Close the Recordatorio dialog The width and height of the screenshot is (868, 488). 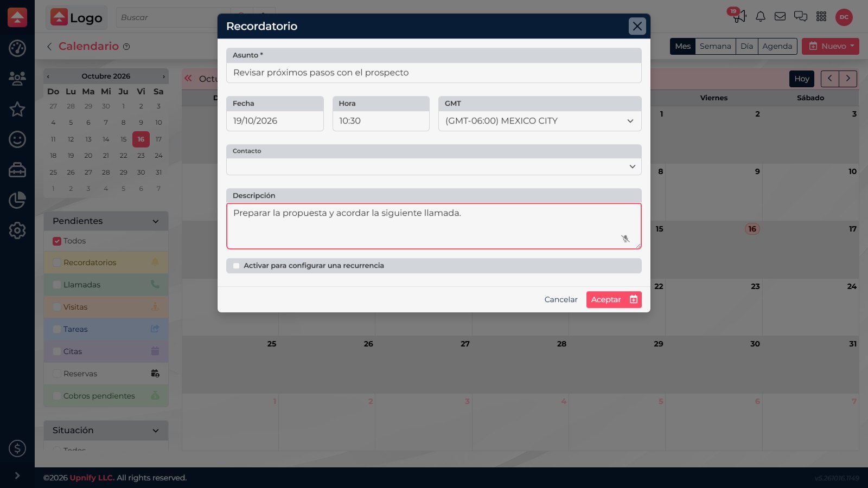tap(637, 26)
